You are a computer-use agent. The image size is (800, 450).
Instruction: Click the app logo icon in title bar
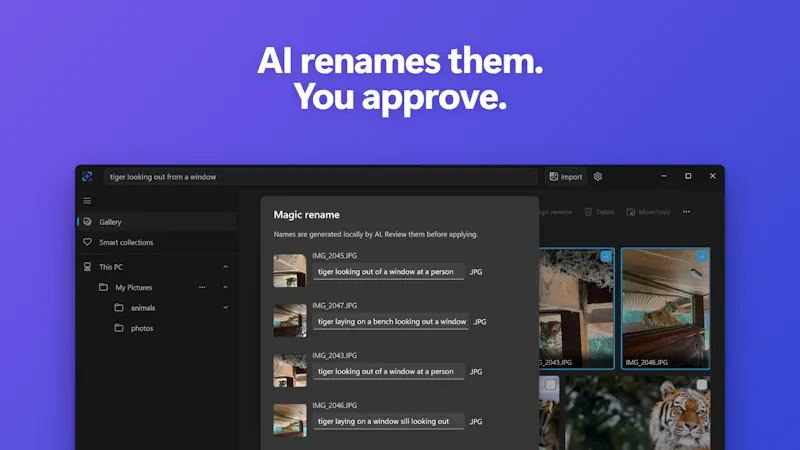[x=87, y=176]
